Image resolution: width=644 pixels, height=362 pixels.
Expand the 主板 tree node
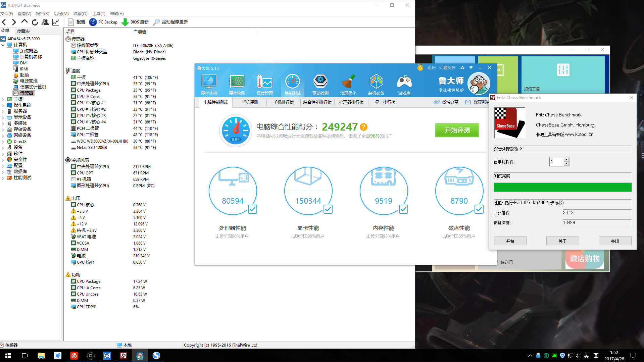point(3,99)
